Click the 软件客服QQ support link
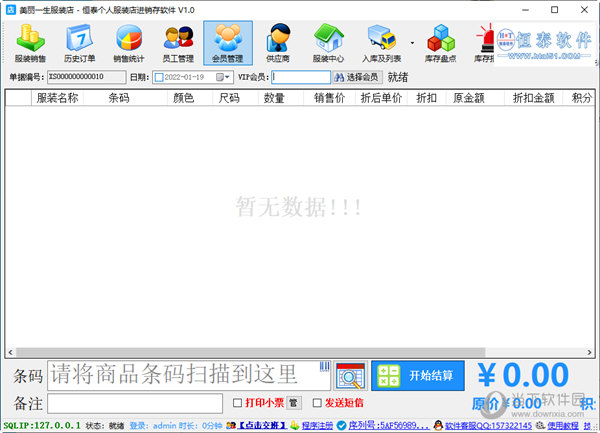600x433 pixels. point(488,425)
